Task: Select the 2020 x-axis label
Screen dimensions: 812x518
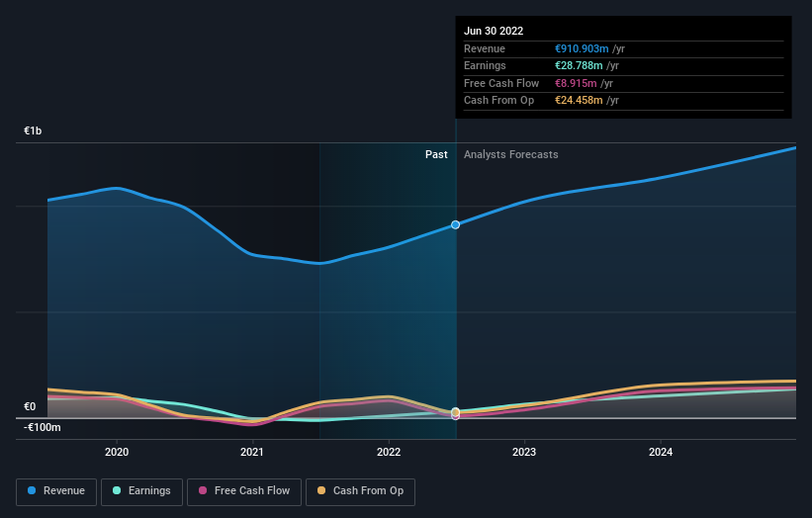Action: tap(117, 452)
